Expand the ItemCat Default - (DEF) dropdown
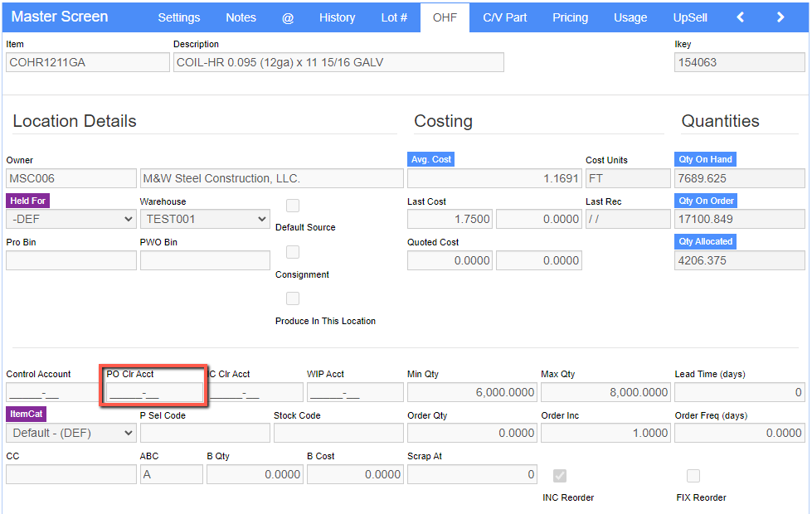The height and width of the screenshot is (514, 812). [71, 433]
